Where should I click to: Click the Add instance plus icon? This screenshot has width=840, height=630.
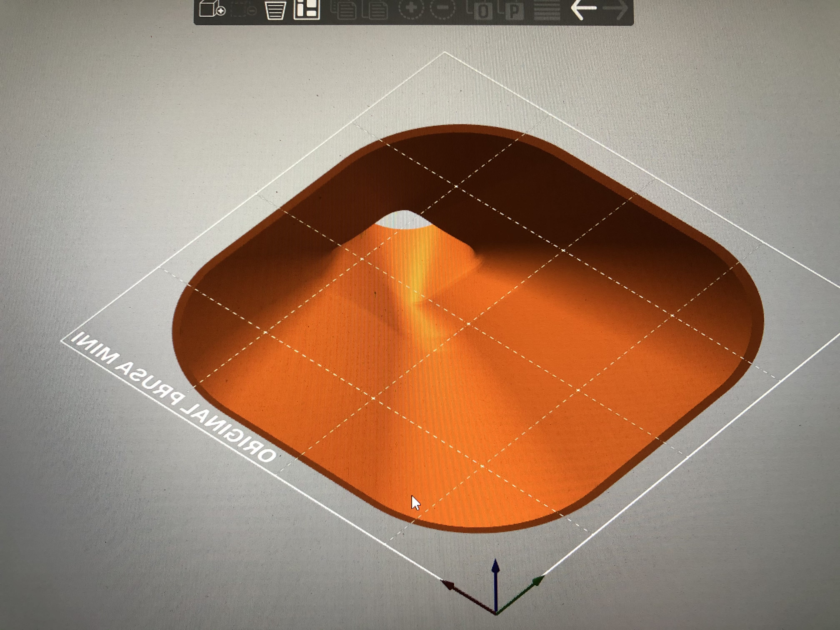pos(411,8)
